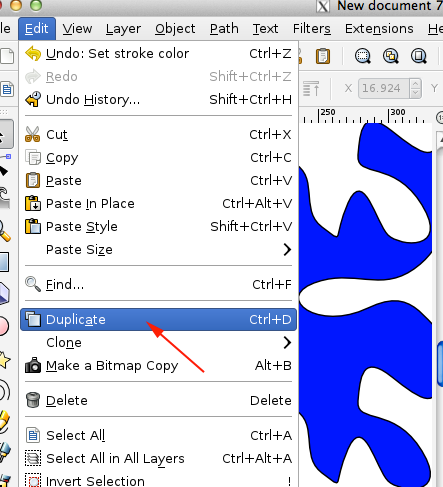The width and height of the screenshot is (443, 487).
Task: Click the vertical scrollbar handle
Action: coord(440,363)
